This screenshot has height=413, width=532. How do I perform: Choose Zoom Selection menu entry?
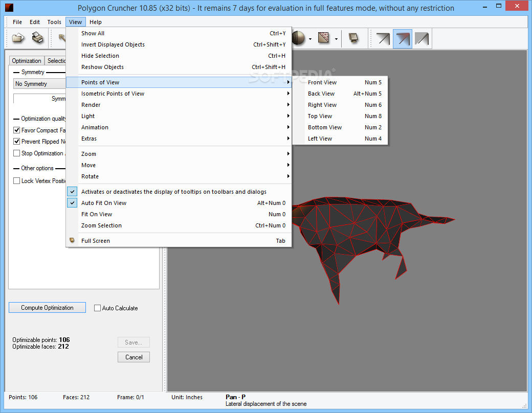[179, 225]
